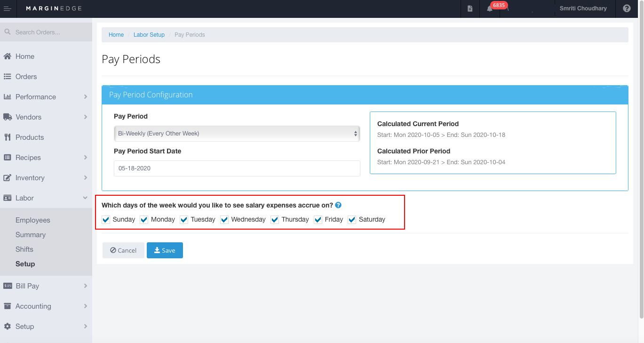Expand the Bill Pay menu chevron
The image size is (644, 343).
pyautogui.click(x=86, y=286)
